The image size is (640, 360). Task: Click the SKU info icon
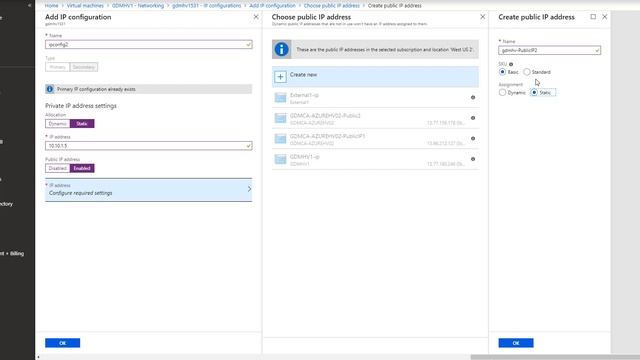click(511, 64)
